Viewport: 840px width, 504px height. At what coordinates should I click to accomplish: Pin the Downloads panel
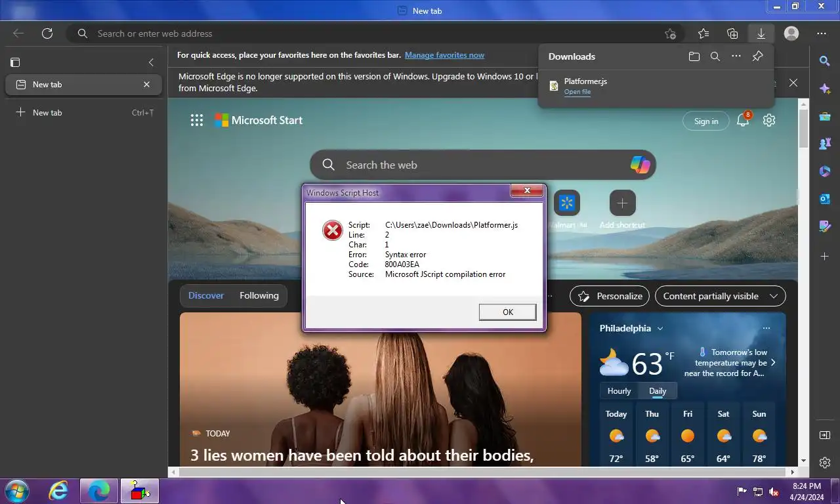click(757, 56)
